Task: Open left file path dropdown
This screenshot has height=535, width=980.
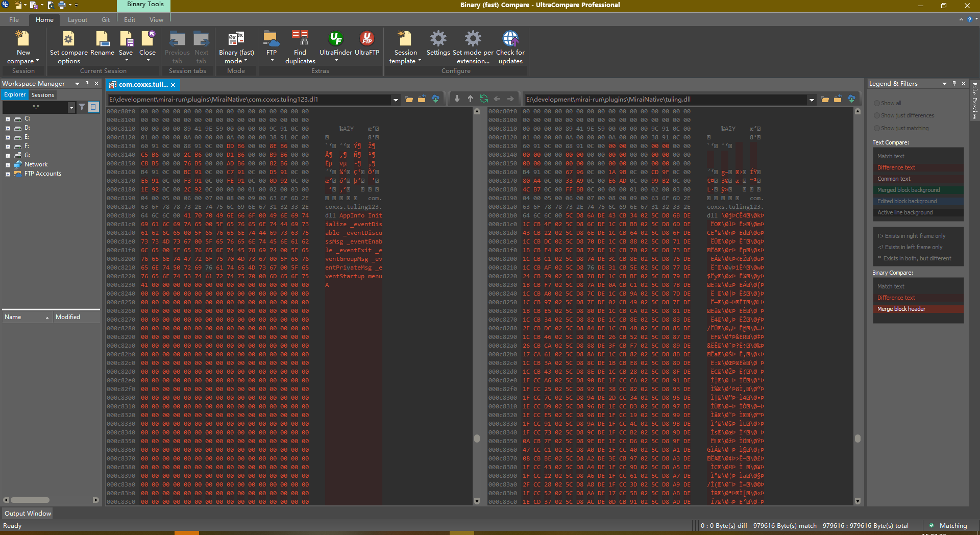Action: click(396, 100)
